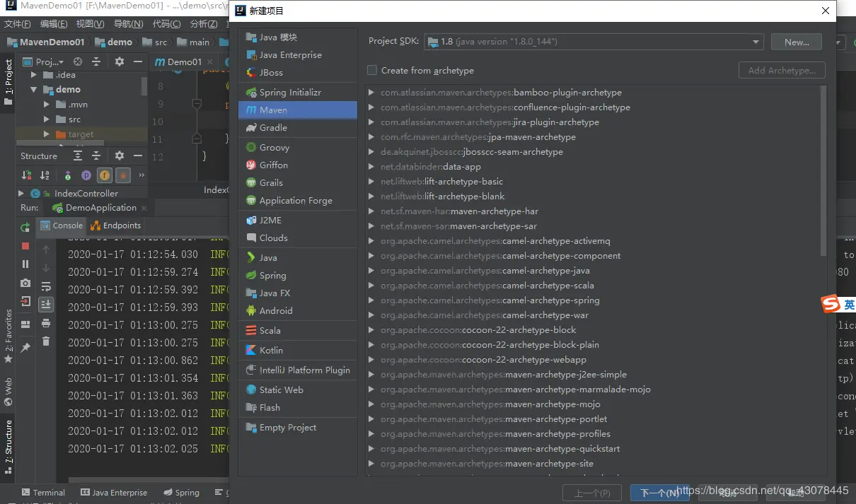
Task: Toggle scroll-to-end in console
Action: click(x=46, y=305)
